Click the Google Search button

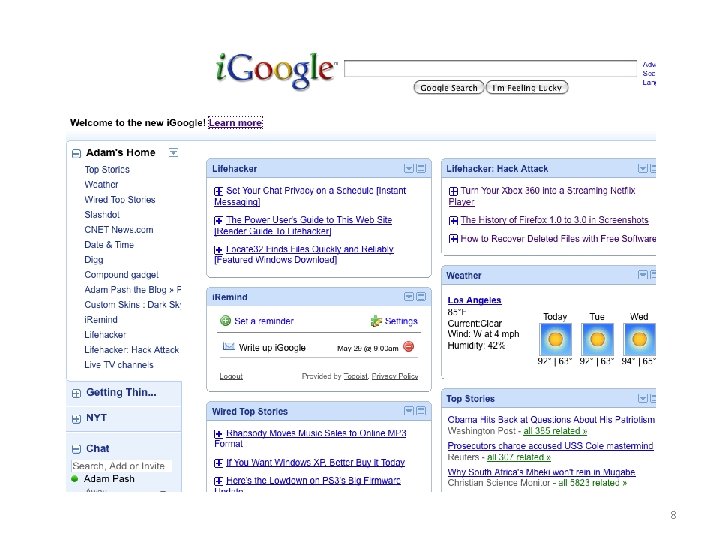[449, 87]
